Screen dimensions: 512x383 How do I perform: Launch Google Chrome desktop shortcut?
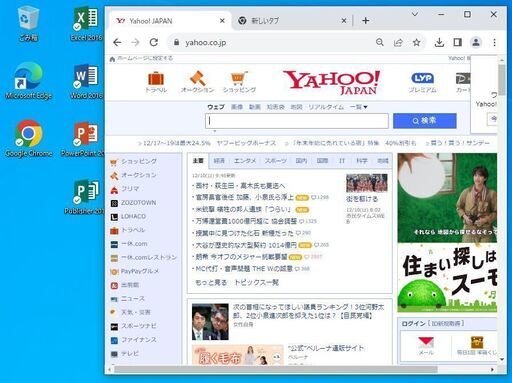pyautogui.click(x=29, y=139)
